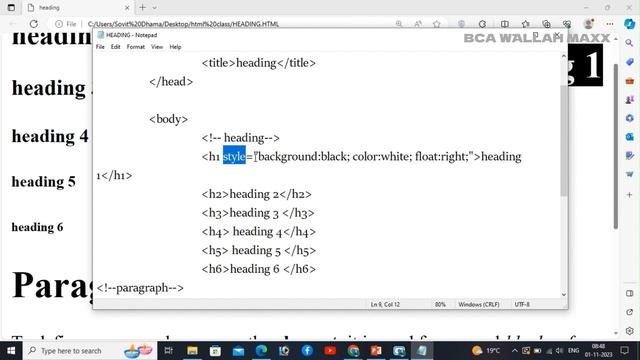The image size is (640, 360).
Task: Open Search in the Edge sidebar
Action: click(629, 43)
